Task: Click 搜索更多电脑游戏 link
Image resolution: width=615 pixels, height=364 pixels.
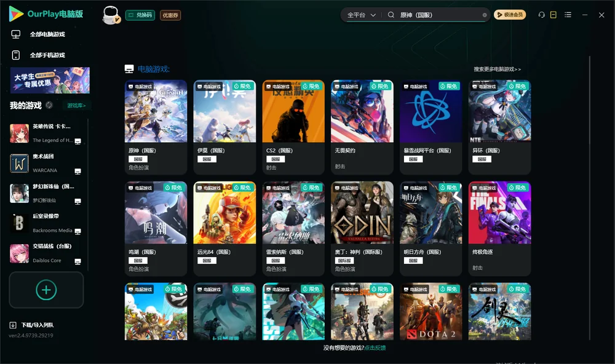Action: (x=497, y=69)
